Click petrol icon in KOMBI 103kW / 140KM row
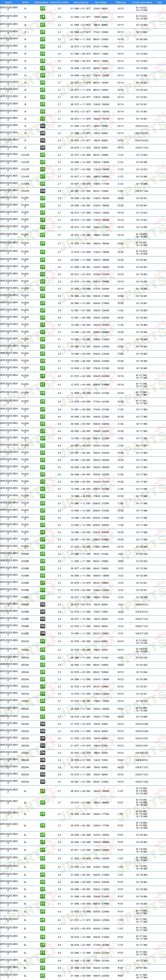 pyautogui.click(x=42, y=591)
